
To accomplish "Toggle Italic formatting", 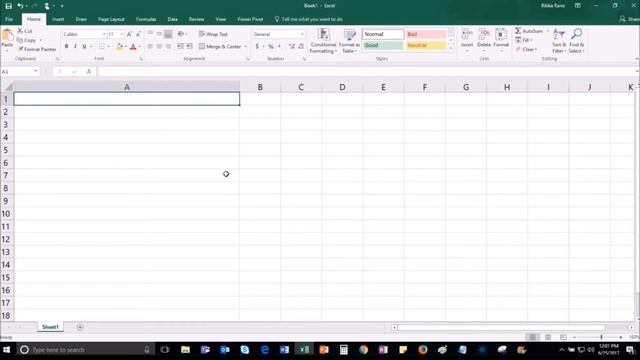I will click(76, 47).
